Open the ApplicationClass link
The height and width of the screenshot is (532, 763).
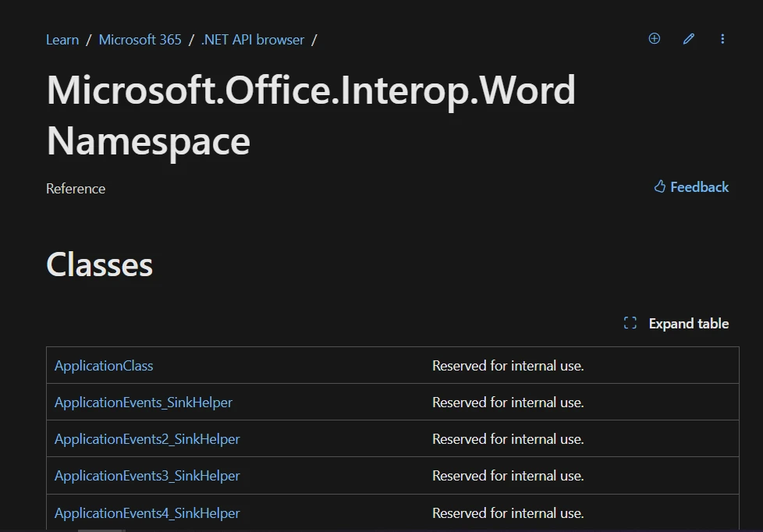click(104, 366)
